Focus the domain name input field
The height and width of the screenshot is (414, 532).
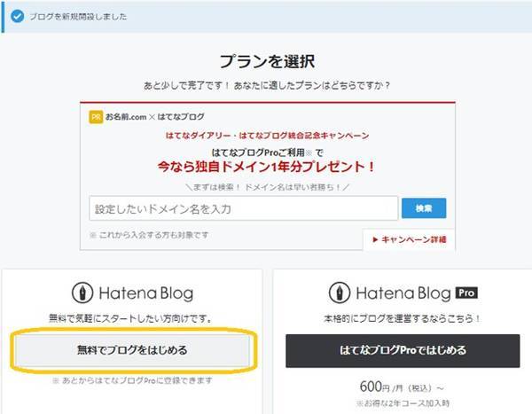[x=243, y=208]
